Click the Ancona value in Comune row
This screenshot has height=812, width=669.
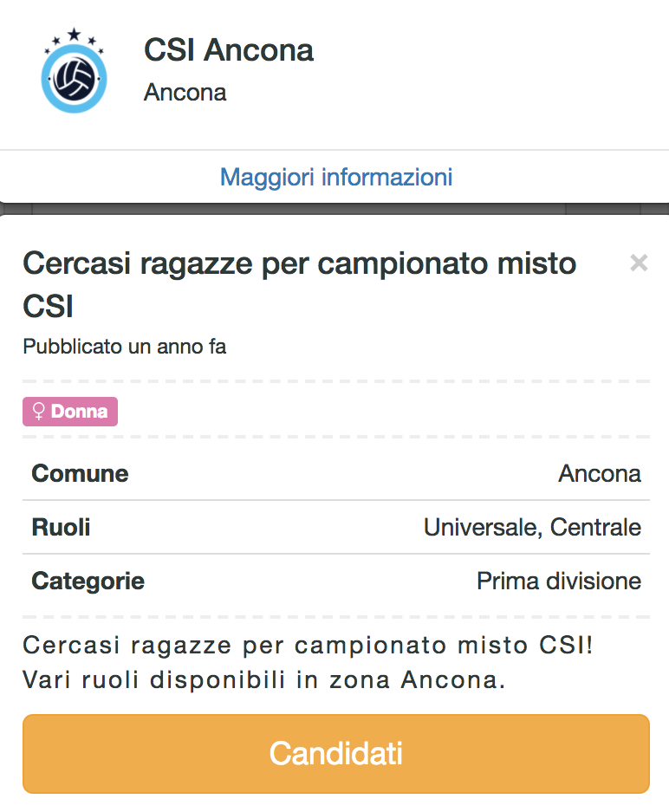(600, 474)
